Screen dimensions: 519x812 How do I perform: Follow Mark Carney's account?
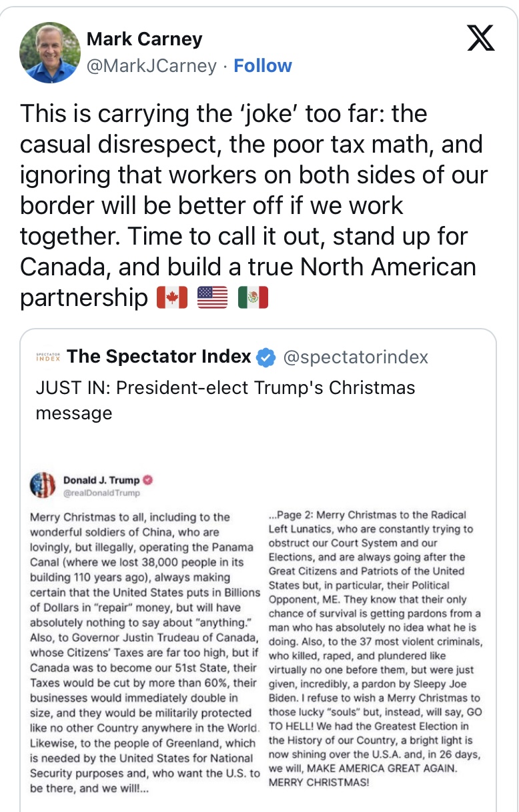click(x=262, y=66)
